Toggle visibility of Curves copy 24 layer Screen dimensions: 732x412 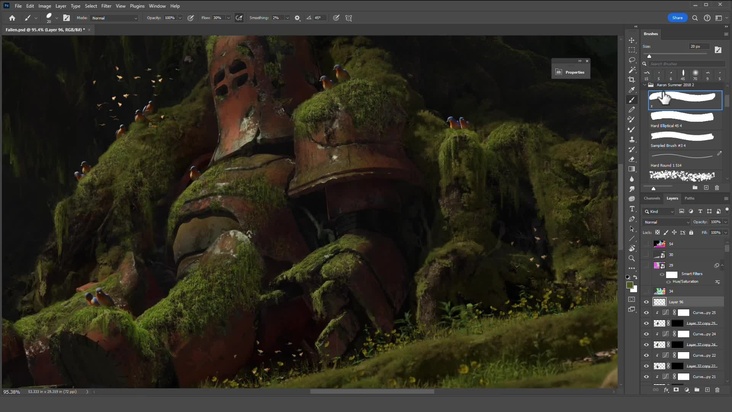(x=647, y=334)
